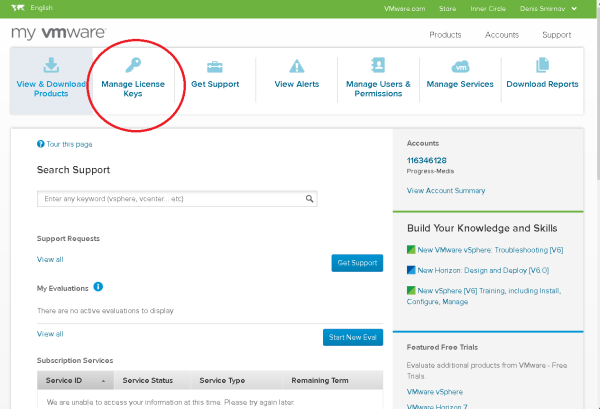
Task: Click the Start New Eval button
Action: pos(353,337)
